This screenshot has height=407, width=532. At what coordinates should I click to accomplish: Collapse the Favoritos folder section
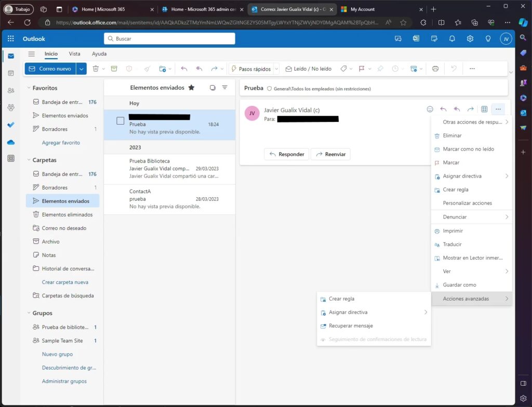click(x=28, y=88)
